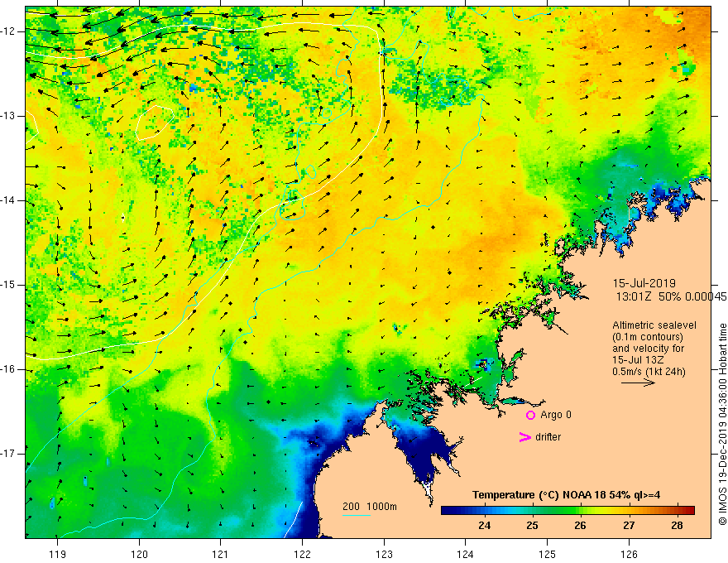Click the 'Altimetric sealevel' caption text
The image size is (728, 563).
click(654, 325)
